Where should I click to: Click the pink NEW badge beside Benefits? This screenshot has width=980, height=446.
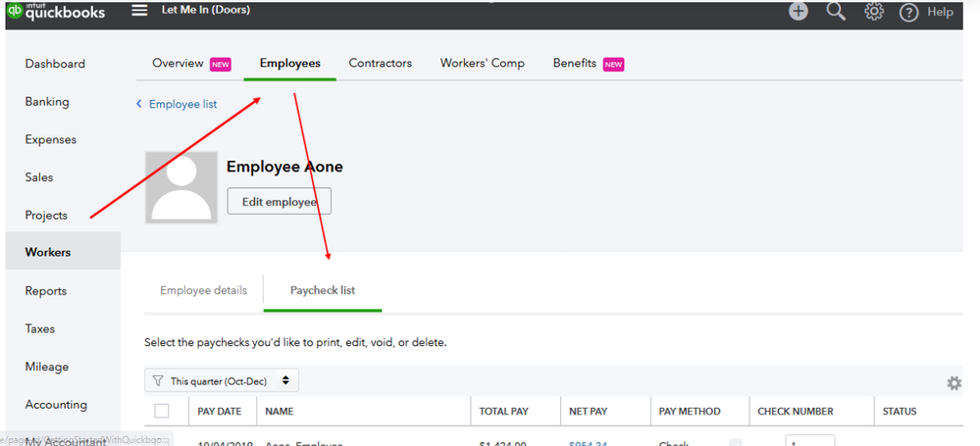(x=613, y=64)
